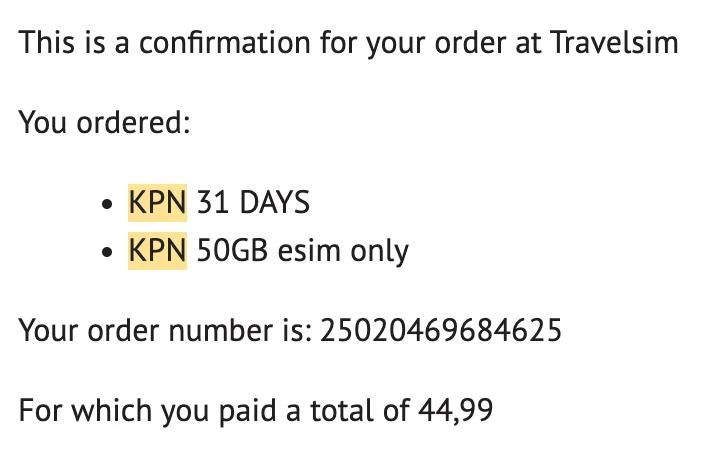Viewport: 702px width, 458px height.
Task: Click order number 25020469684625
Action: click(440, 330)
